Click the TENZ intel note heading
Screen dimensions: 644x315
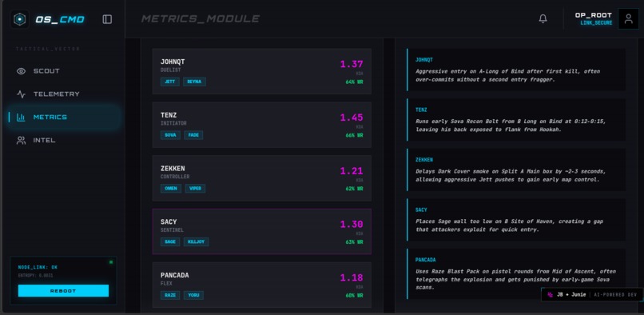pos(421,110)
